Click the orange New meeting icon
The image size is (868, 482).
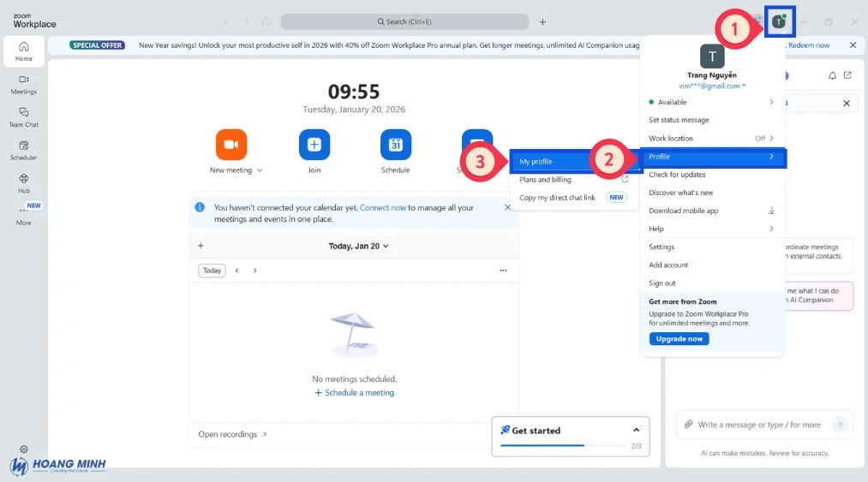point(230,145)
